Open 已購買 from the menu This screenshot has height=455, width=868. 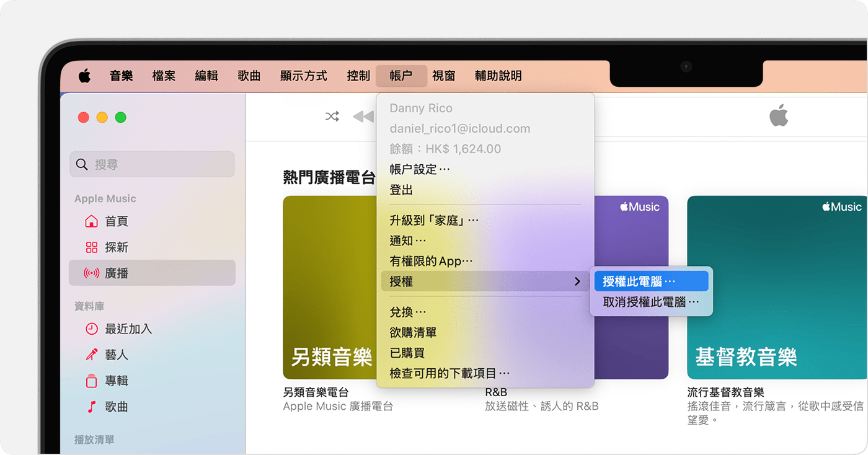pos(485,353)
